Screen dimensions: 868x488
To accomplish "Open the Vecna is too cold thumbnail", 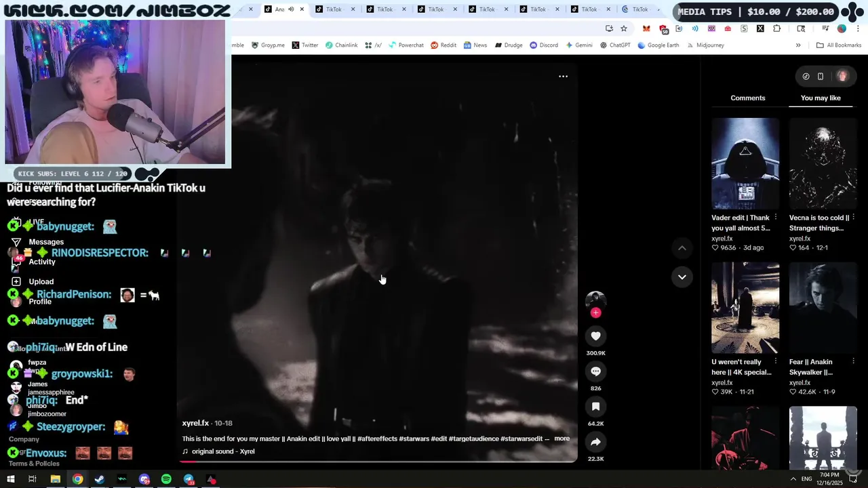I will pos(823,163).
